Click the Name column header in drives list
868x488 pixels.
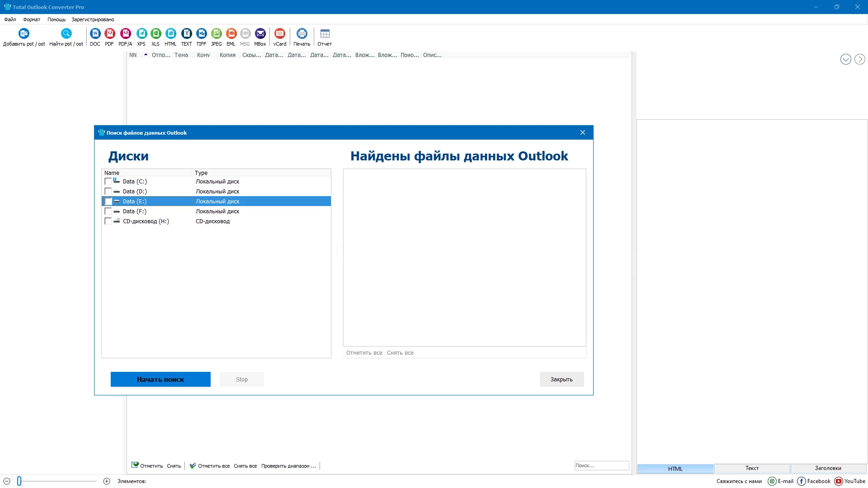(x=147, y=173)
